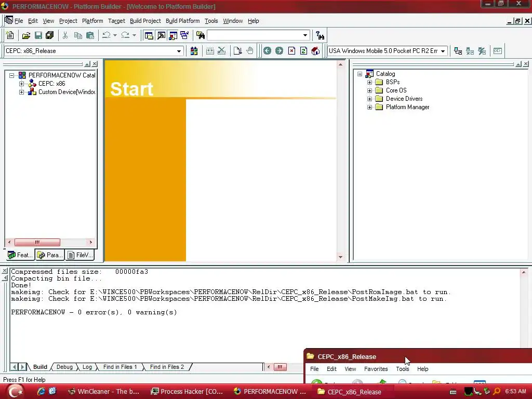532x399 pixels.
Task: Click the connect to device icon
Action: coord(458,51)
